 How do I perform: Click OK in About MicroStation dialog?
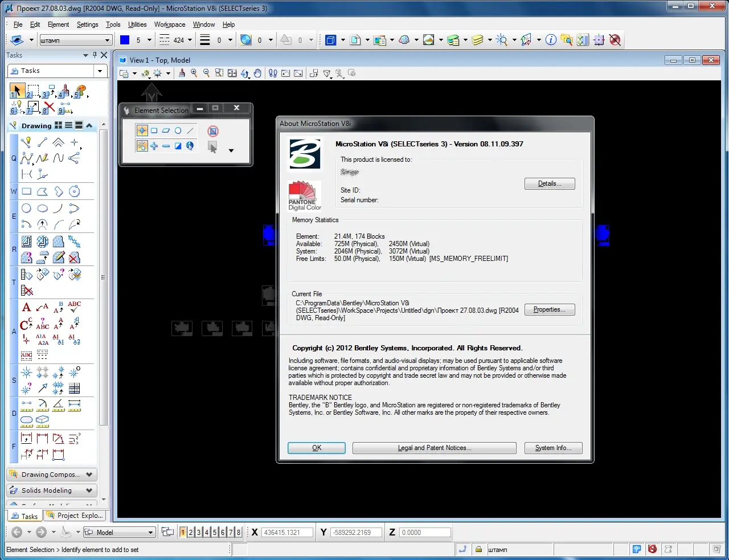(317, 448)
